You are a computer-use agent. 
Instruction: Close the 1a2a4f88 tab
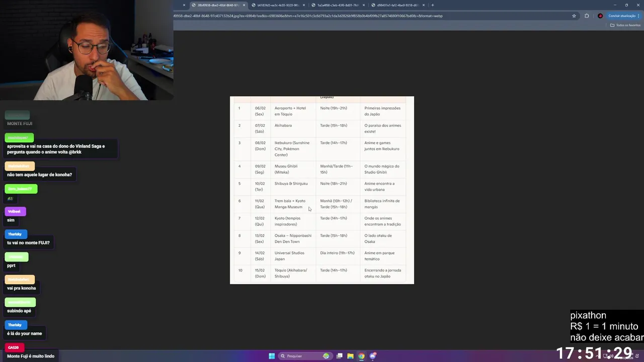coord(363,5)
